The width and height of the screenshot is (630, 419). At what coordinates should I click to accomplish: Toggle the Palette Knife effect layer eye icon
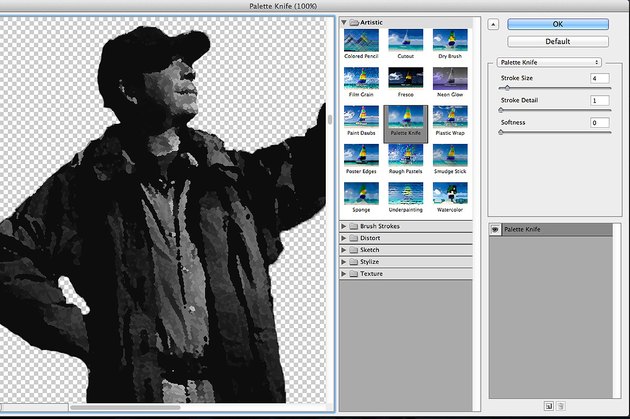495,229
